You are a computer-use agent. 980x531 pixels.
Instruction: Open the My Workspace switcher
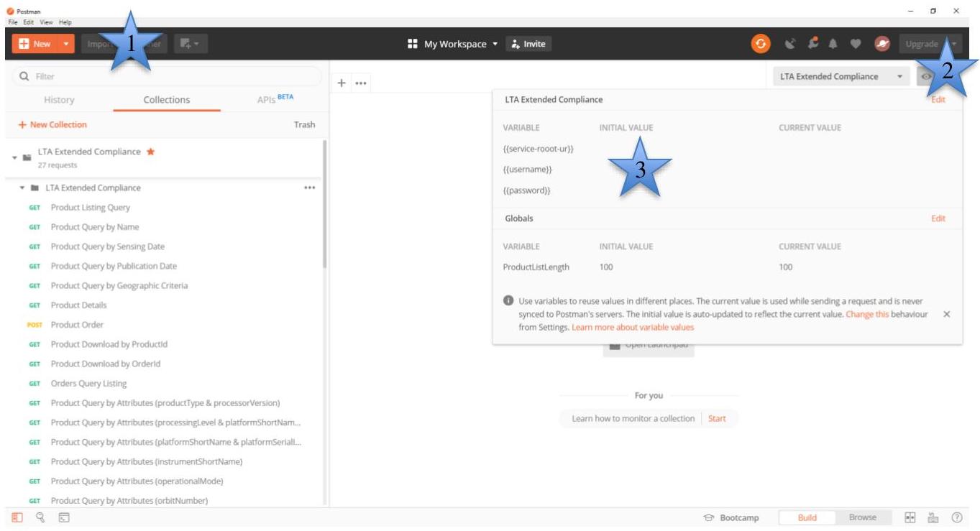tap(452, 44)
